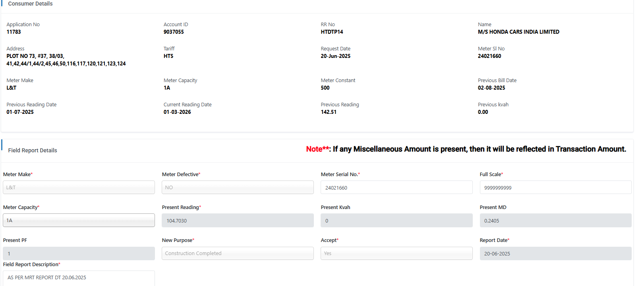Click the Miscellaneous Amount note text

pos(466,149)
